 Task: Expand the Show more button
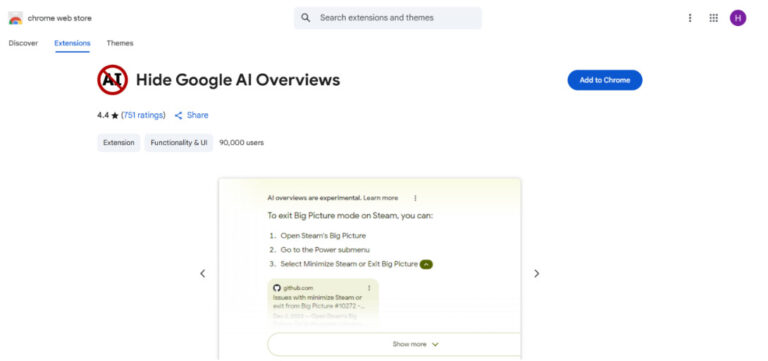pos(394,344)
